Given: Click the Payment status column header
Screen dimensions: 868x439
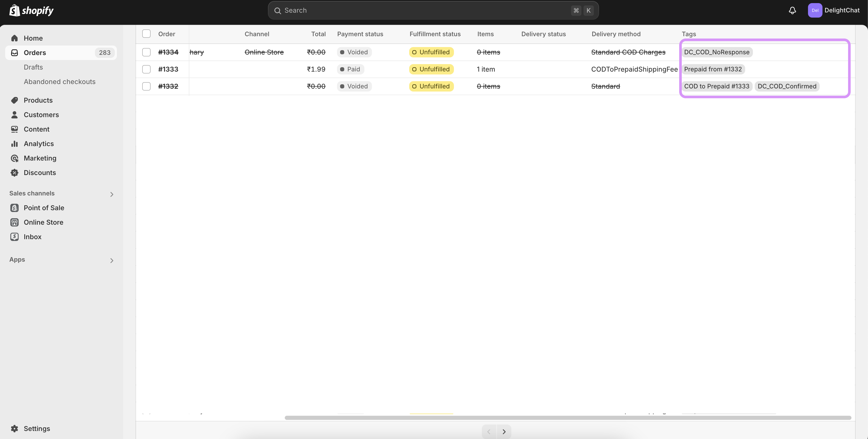Looking at the screenshot, I should coord(360,34).
